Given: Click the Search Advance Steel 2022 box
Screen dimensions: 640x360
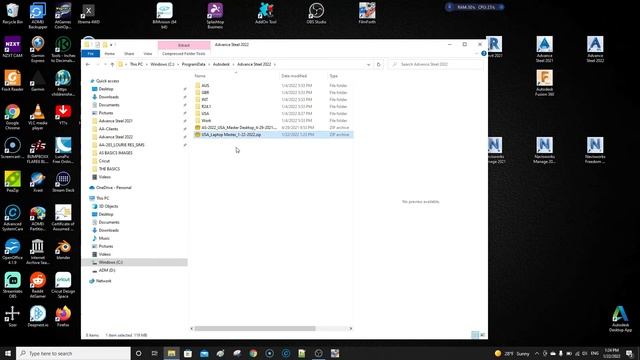Looking at the screenshot, I should 435,64.
